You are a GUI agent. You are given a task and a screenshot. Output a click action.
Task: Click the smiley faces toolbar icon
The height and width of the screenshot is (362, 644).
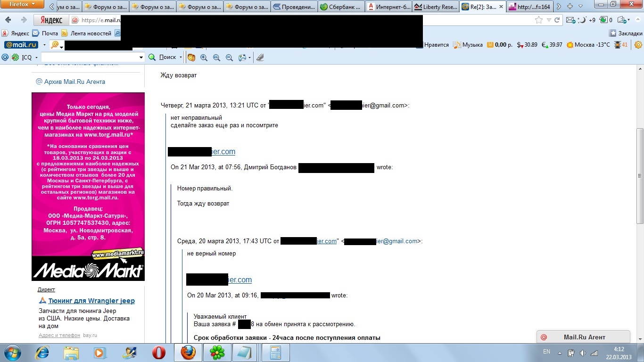click(x=191, y=58)
